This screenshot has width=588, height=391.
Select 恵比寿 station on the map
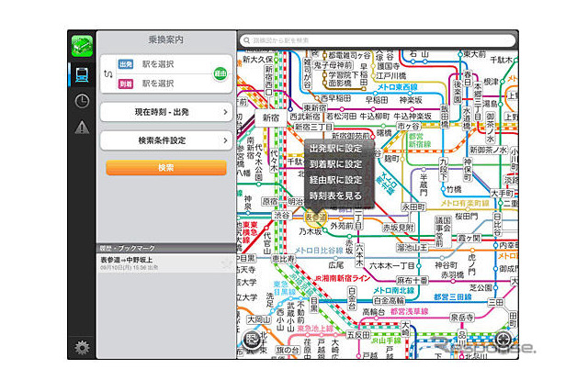[x=283, y=259]
